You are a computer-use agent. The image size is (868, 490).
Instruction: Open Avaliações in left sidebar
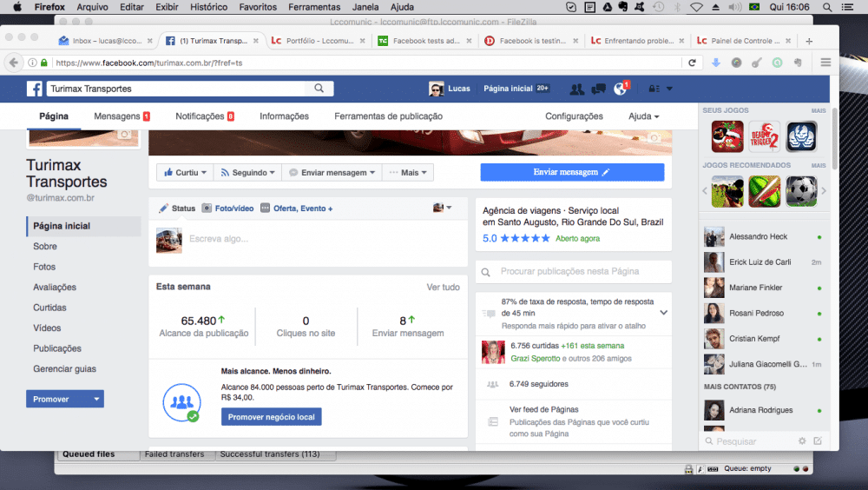click(55, 287)
